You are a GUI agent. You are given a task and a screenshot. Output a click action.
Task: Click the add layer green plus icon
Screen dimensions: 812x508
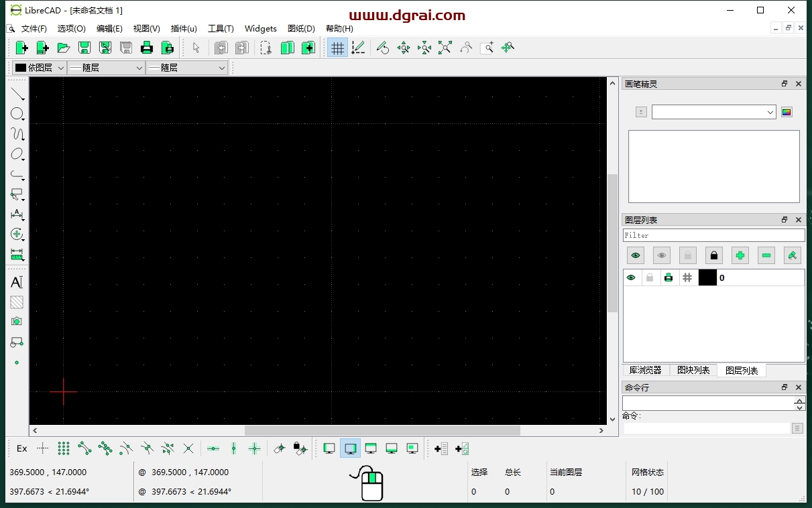pyautogui.click(x=740, y=255)
